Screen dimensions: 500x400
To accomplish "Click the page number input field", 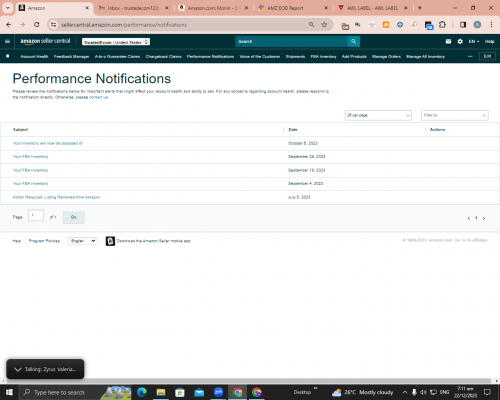I will (x=36, y=216).
